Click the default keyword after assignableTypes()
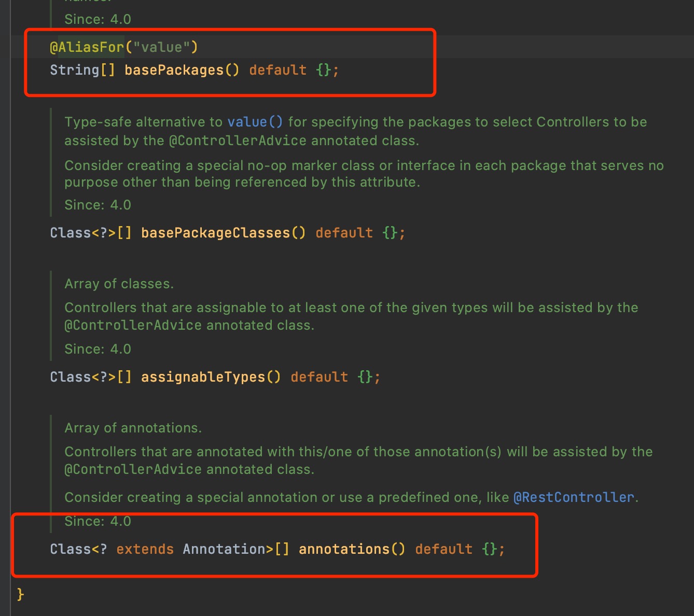This screenshot has width=694, height=616. tap(320, 377)
